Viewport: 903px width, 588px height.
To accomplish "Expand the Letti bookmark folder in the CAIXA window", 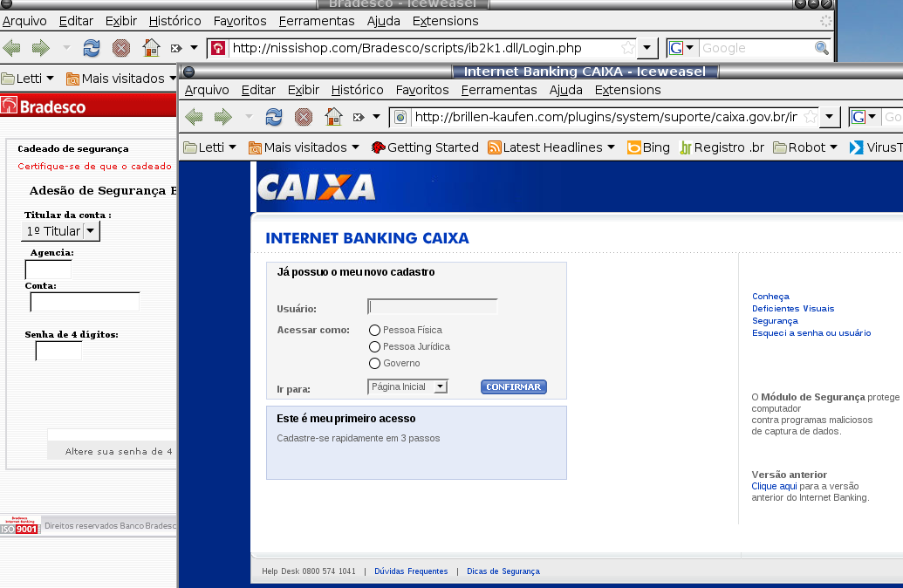I will coord(210,147).
